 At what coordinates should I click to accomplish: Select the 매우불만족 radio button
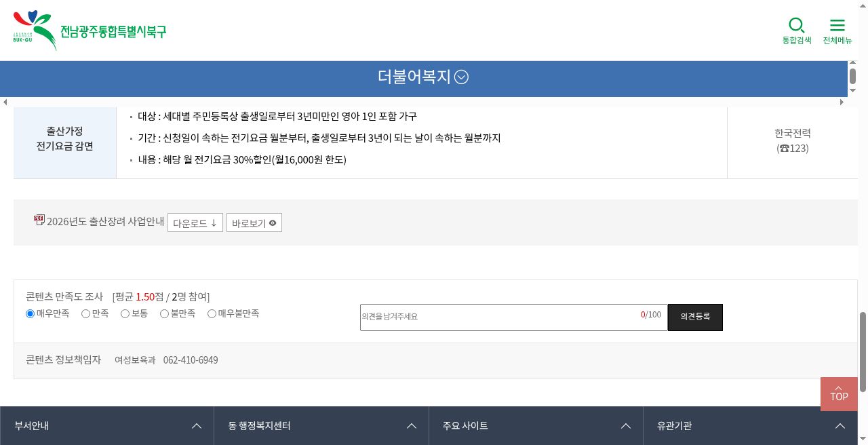tap(212, 313)
